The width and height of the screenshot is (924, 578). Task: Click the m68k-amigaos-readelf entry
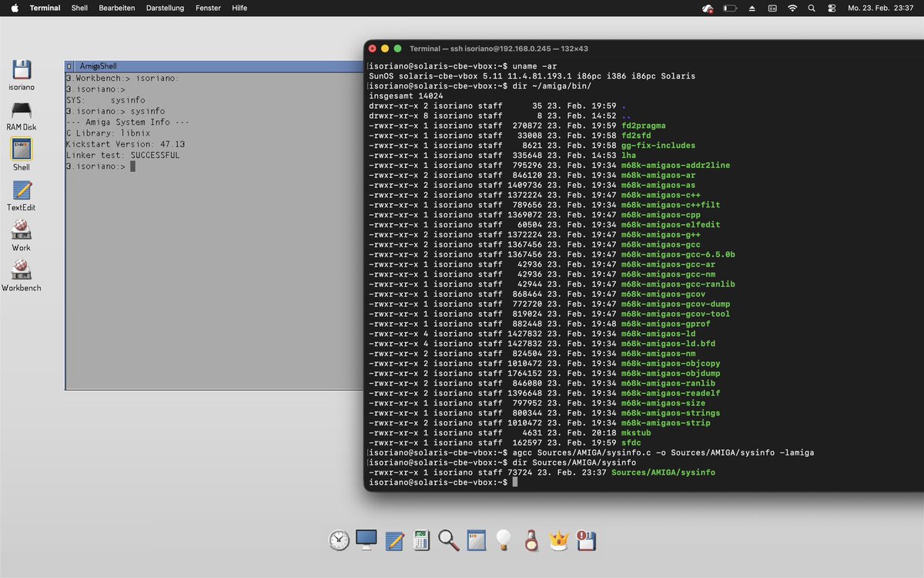click(671, 393)
